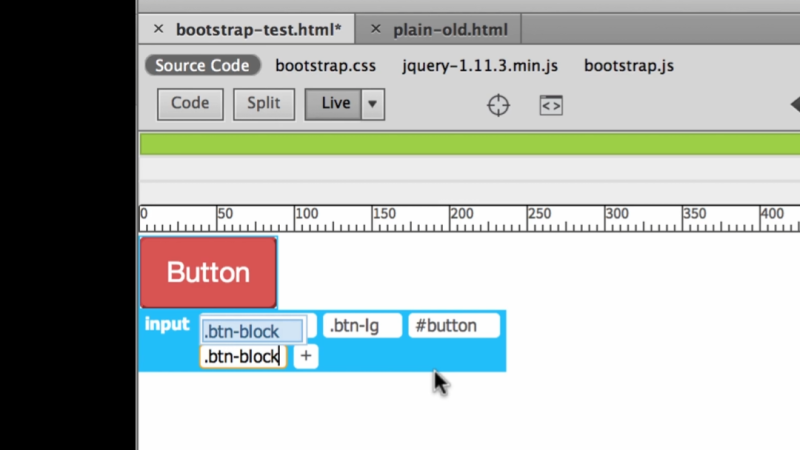Open the bootstrap.css related file

pos(326,66)
